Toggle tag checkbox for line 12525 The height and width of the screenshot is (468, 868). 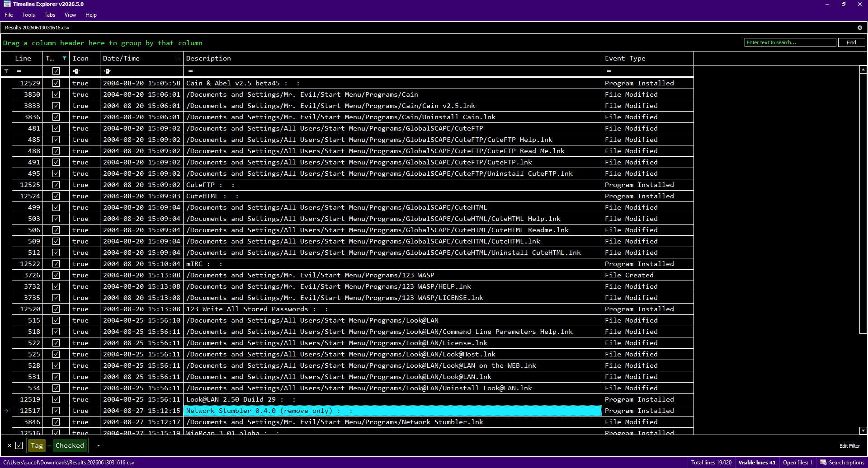click(x=56, y=185)
